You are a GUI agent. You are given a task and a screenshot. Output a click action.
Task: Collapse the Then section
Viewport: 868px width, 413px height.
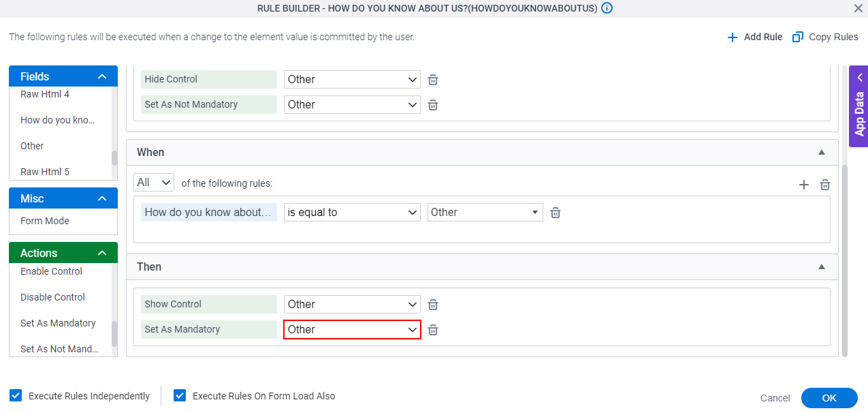[x=822, y=267]
